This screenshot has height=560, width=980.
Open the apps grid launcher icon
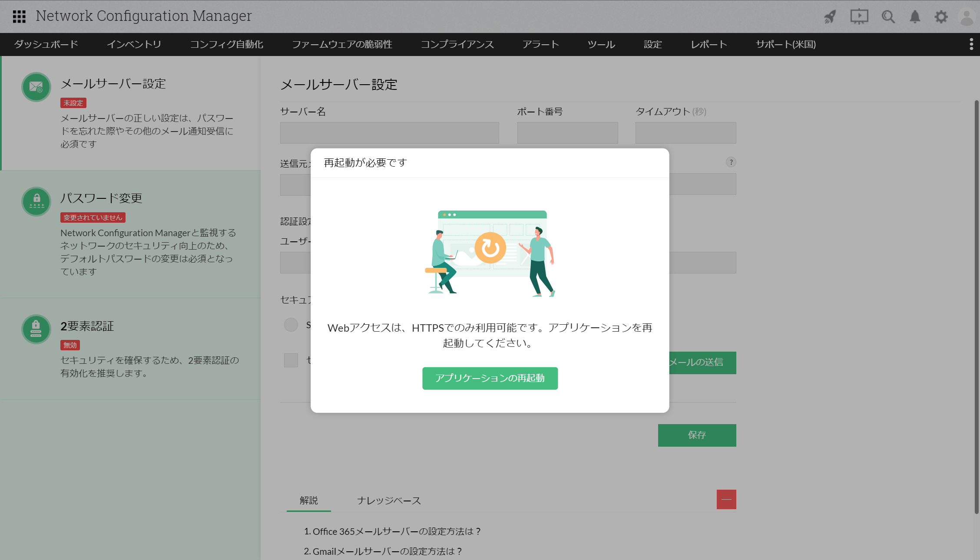coord(19,16)
